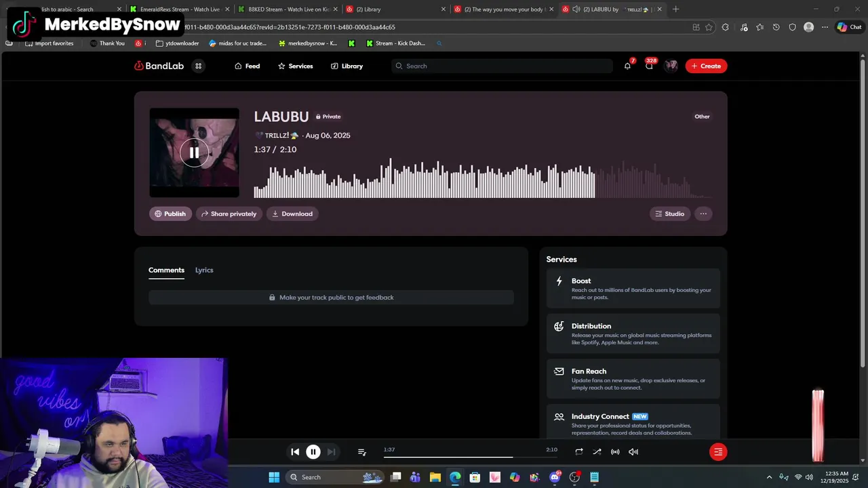Open the Services menu
Image resolution: width=868 pixels, height=488 pixels.
(x=295, y=66)
